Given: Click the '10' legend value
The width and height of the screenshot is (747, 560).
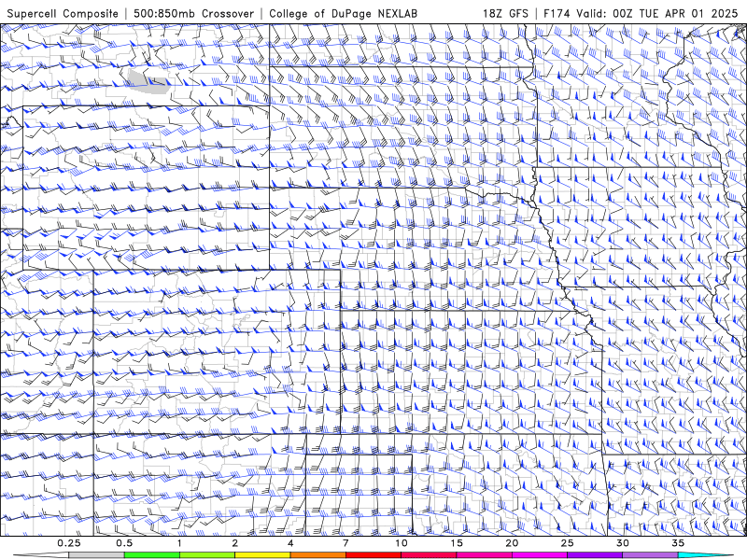Looking at the screenshot, I should (402, 543).
